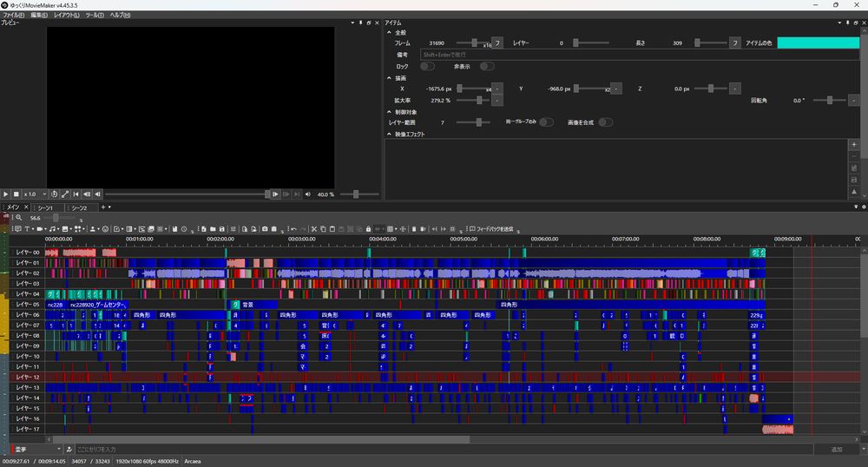Click the clock icon in timeline toolbar
This screenshot has height=467, width=868.
(x=184, y=228)
